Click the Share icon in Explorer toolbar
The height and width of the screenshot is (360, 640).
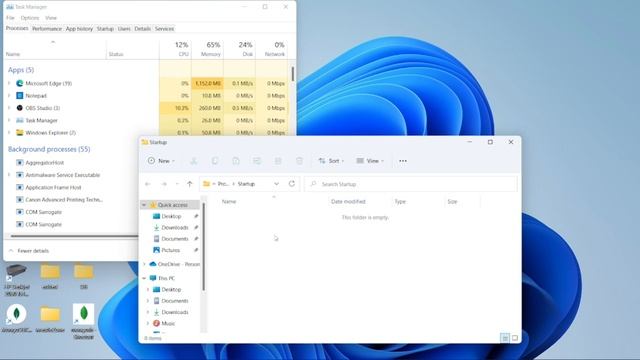tap(278, 161)
